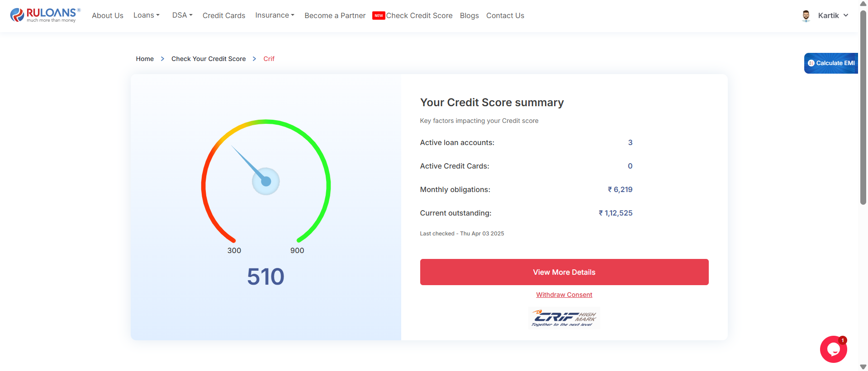
Task: Click the credit score gauge needle
Action: [249, 164]
